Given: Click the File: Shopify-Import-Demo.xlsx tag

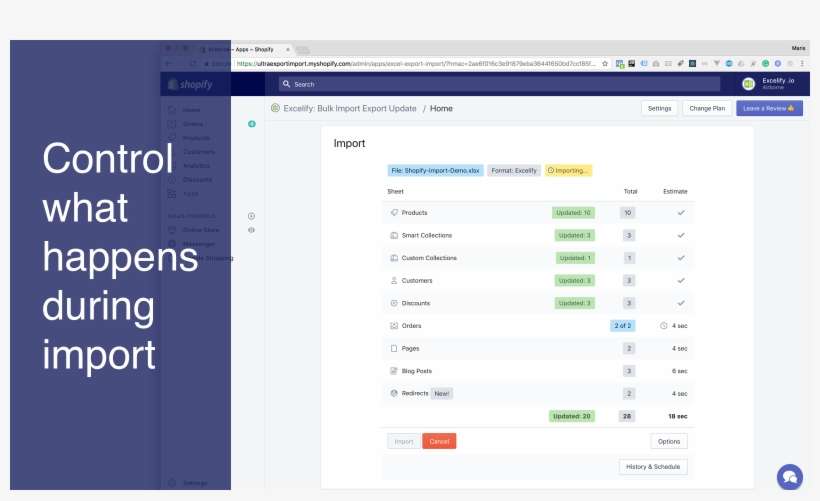Looking at the screenshot, I should (x=435, y=170).
